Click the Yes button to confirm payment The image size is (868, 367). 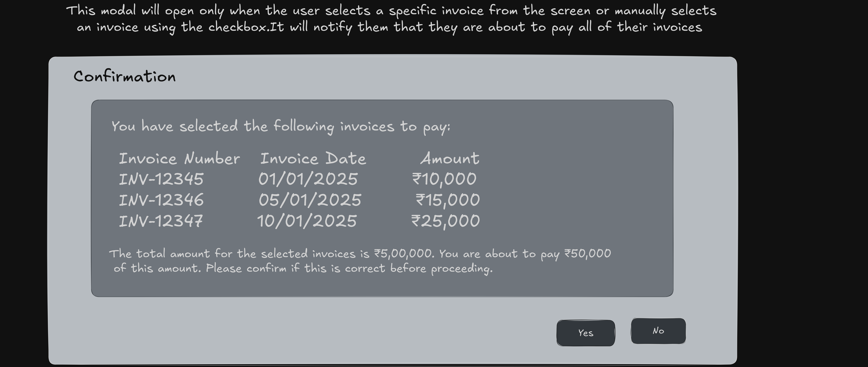(586, 333)
